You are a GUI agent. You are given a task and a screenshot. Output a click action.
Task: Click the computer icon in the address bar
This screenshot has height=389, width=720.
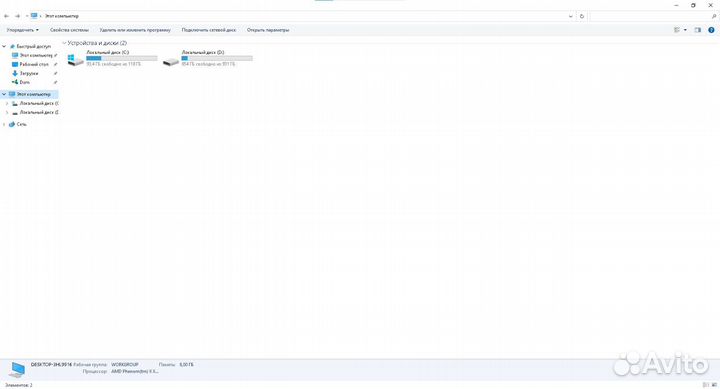[34, 16]
